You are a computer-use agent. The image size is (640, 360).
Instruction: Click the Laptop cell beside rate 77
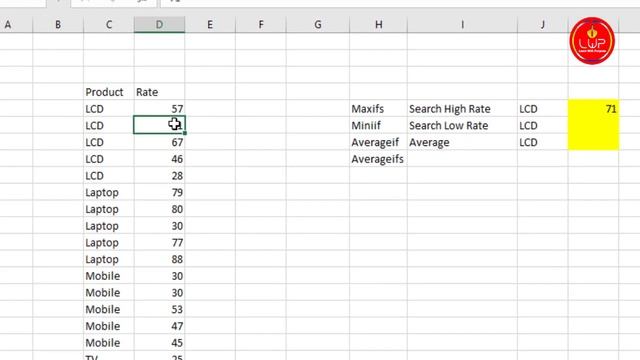point(109,242)
